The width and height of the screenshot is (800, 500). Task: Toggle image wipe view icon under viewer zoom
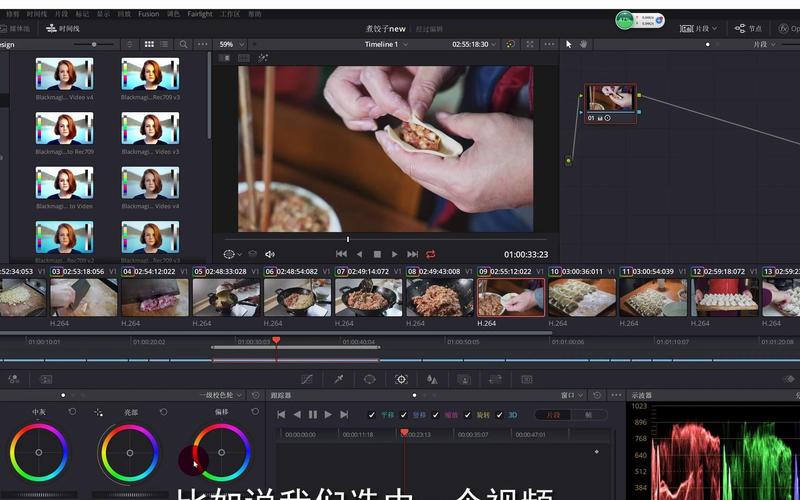[224, 58]
